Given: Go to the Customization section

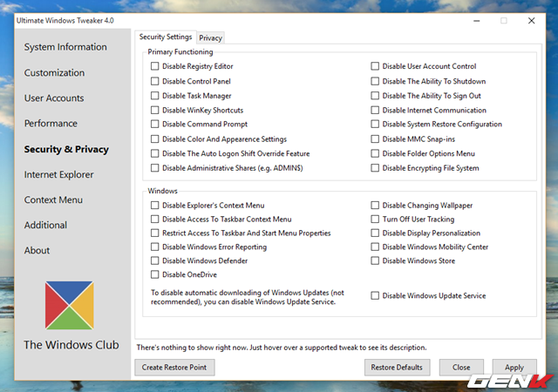Looking at the screenshot, I should (x=54, y=72).
